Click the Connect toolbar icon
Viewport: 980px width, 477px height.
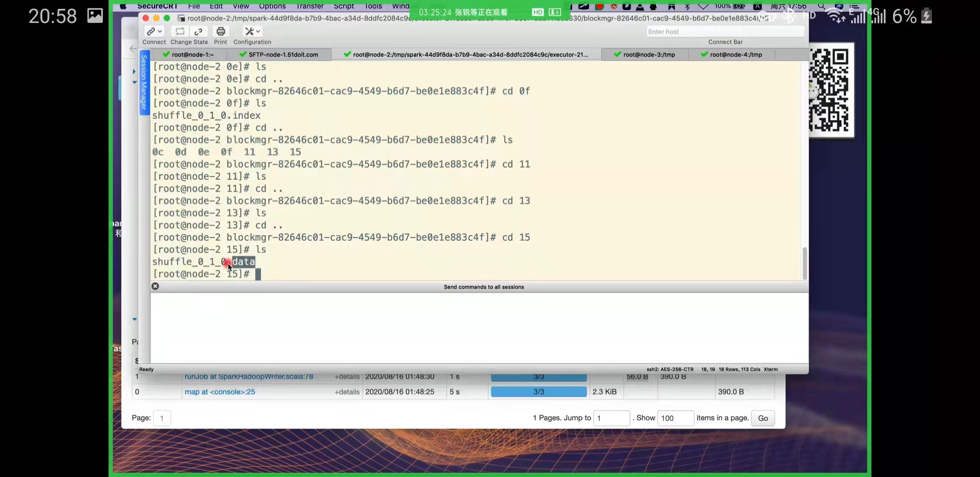(x=151, y=31)
